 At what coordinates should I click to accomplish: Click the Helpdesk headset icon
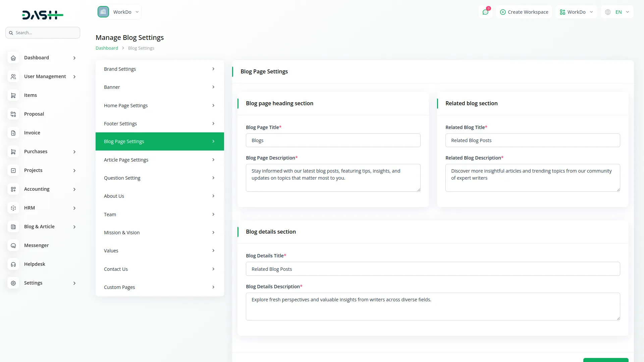coord(13,264)
